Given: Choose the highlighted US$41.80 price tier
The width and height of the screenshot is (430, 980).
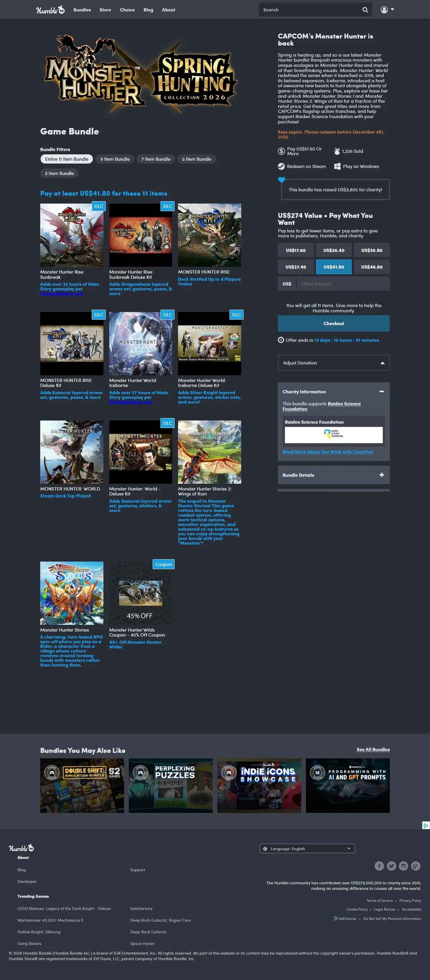Looking at the screenshot, I should pos(334,267).
